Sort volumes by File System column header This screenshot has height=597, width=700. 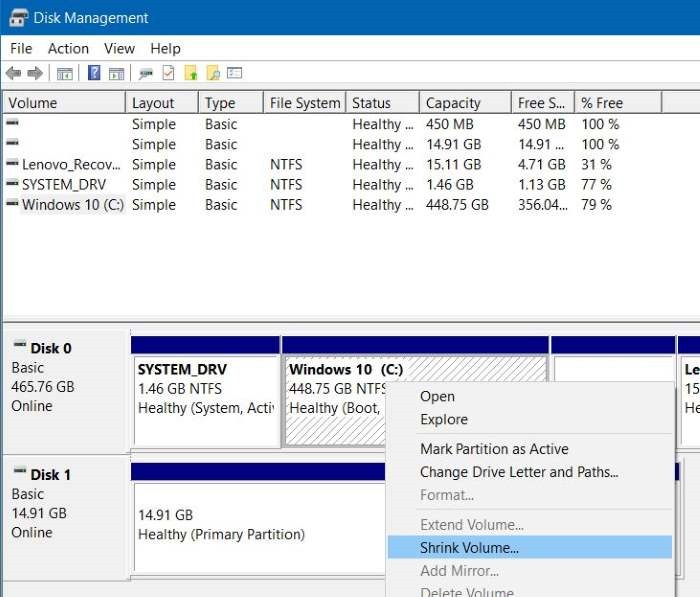click(x=302, y=103)
